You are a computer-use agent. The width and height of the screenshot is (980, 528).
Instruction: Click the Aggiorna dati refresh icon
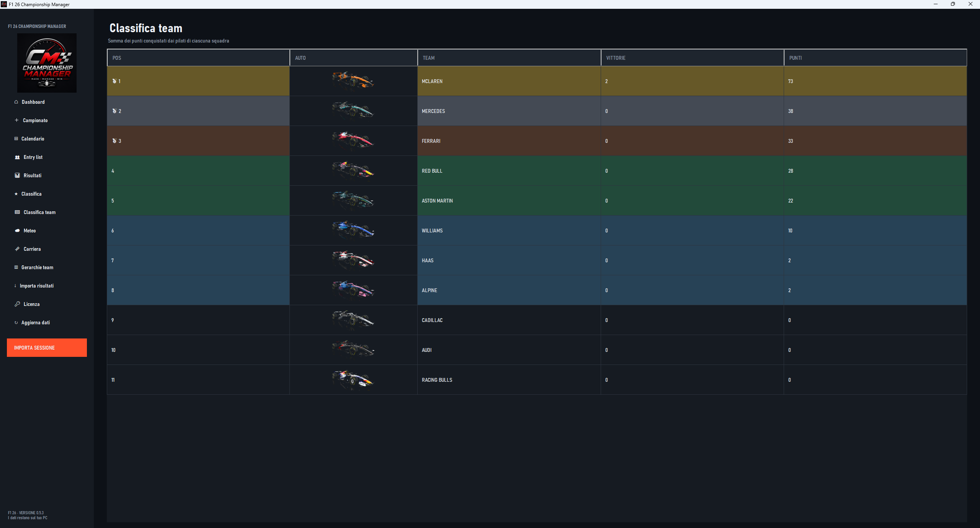pyautogui.click(x=16, y=322)
